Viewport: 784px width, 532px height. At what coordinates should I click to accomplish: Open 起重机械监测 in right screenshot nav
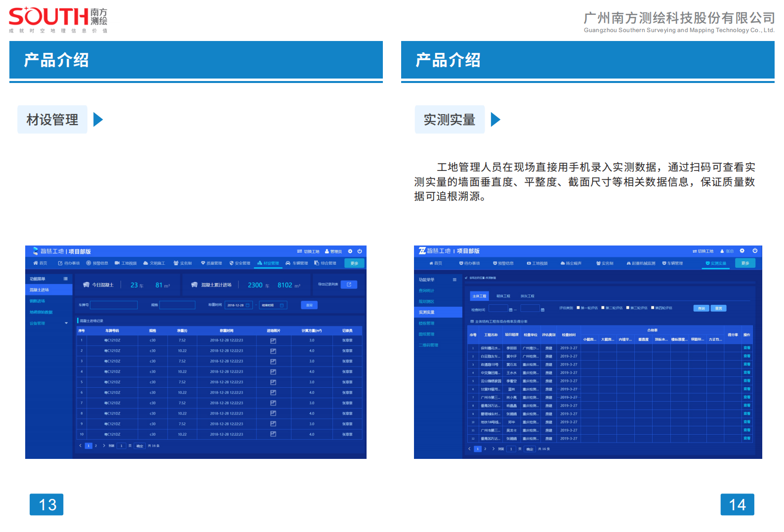(641, 263)
